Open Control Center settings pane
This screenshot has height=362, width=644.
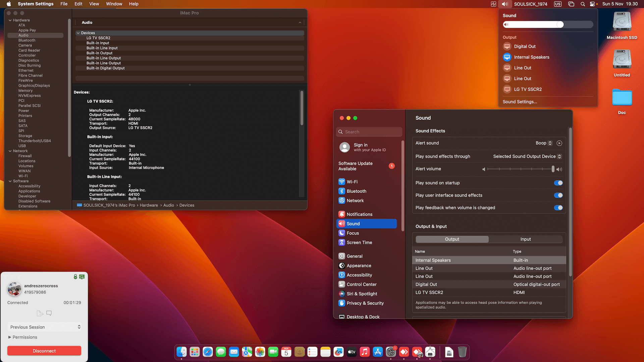361,284
